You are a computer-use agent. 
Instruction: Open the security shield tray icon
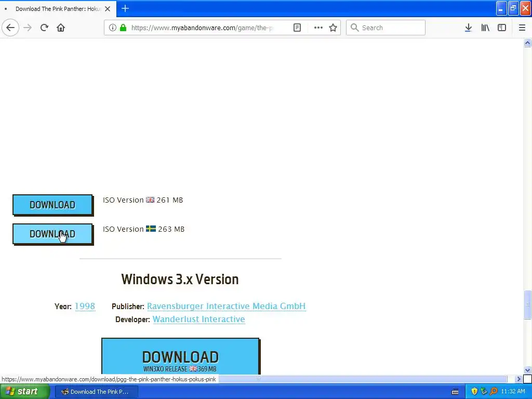click(x=474, y=392)
